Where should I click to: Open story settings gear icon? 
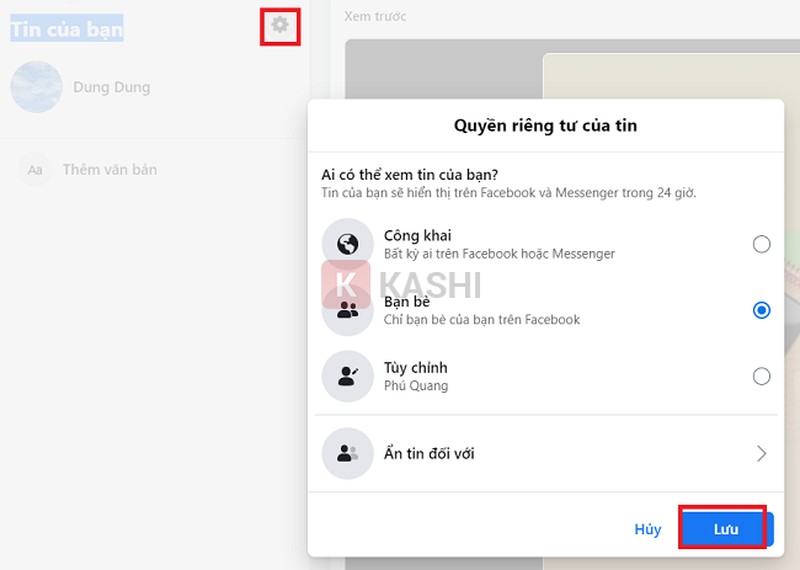[280, 25]
